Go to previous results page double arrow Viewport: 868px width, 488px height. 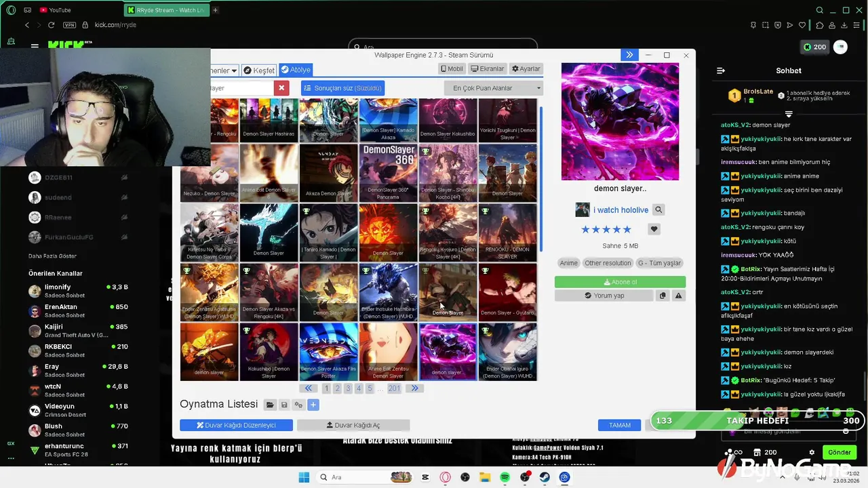[309, 388]
